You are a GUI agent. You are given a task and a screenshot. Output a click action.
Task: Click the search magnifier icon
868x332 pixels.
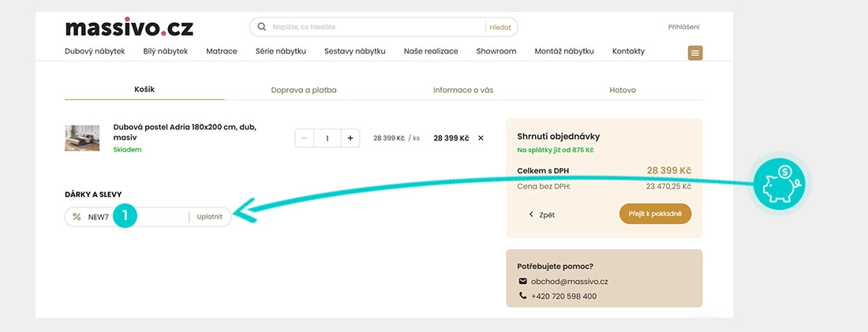(x=262, y=27)
